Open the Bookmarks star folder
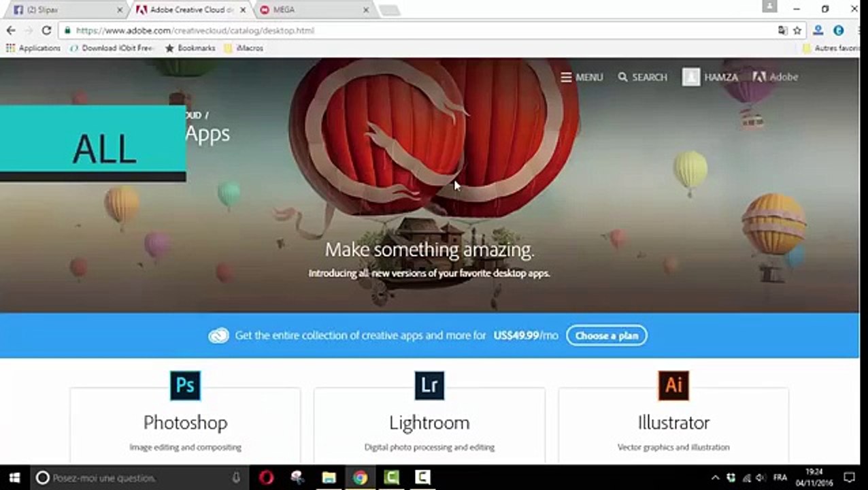The height and width of the screenshot is (490, 868). (x=190, y=48)
